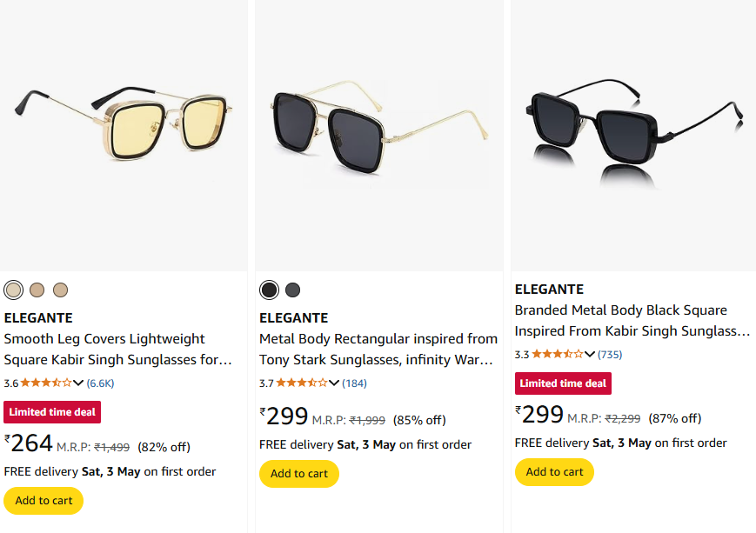Add ₹299 Tony Stark sunglasses to cart

tap(299, 474)
